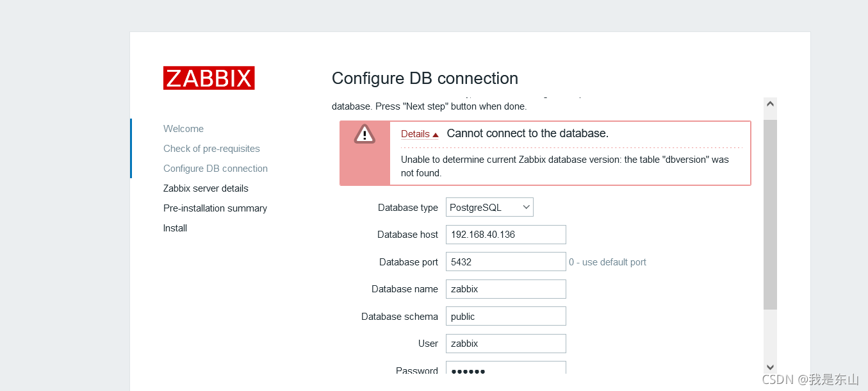Click the 'Database schema' label
The height and width of the screenshot is (391, 868).
[x=400, y=317]
